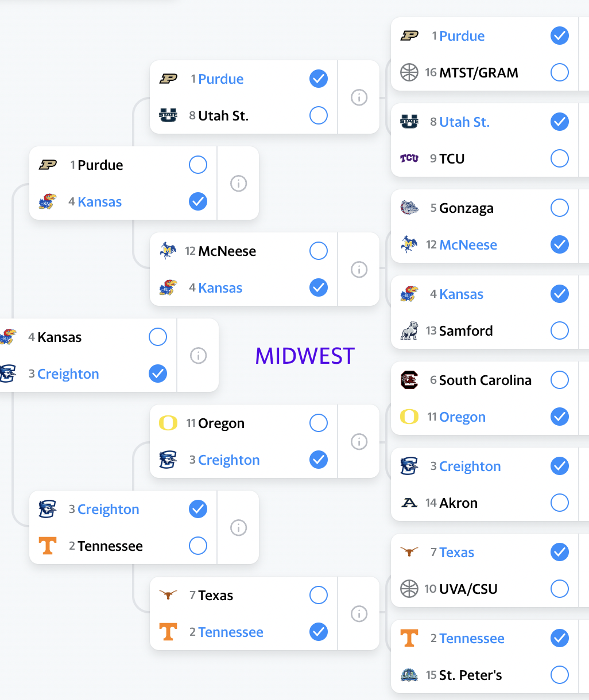Pick Samford radio button in first round
The width and height of the screenshot is (589, 700).
(560, 330)
